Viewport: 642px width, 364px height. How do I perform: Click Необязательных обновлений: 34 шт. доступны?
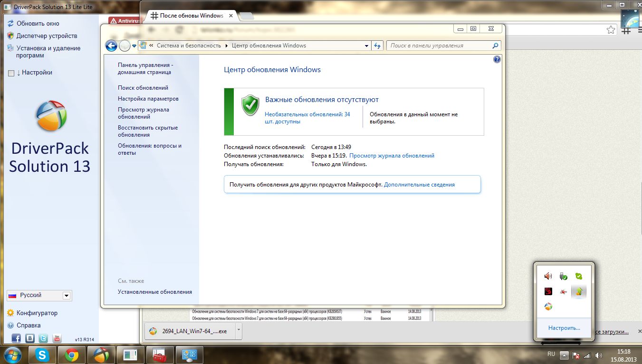[x=307, y=118]
